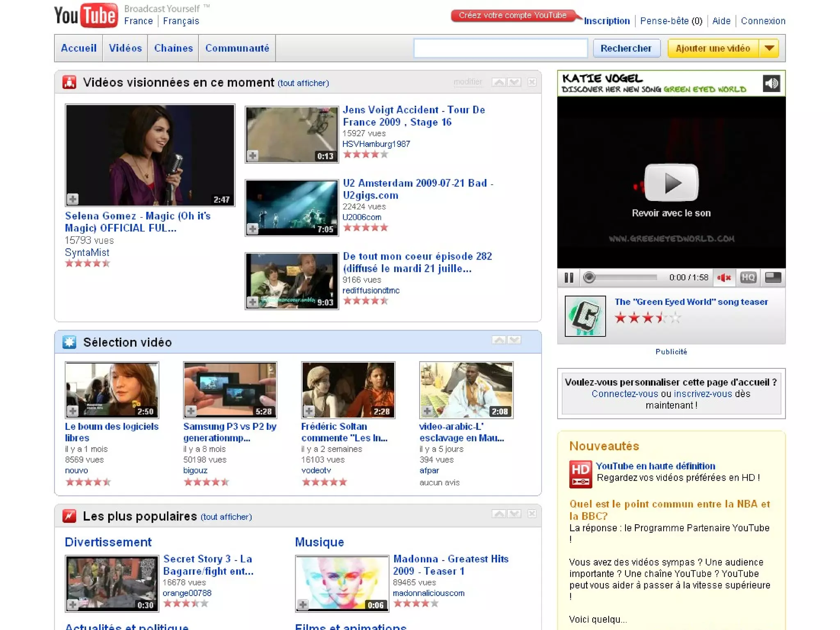Viewport: 840px width, 630px height.
Task: Click the YouTube logo
Action: pyautogui.click(x=86, y=16)
